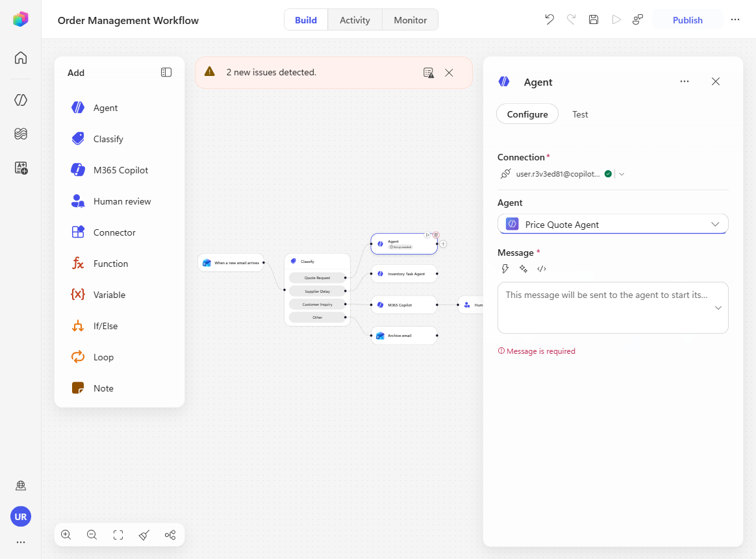The image size is (756, 559).
Task: Run the workflow with the play icon
Action: 616,19
